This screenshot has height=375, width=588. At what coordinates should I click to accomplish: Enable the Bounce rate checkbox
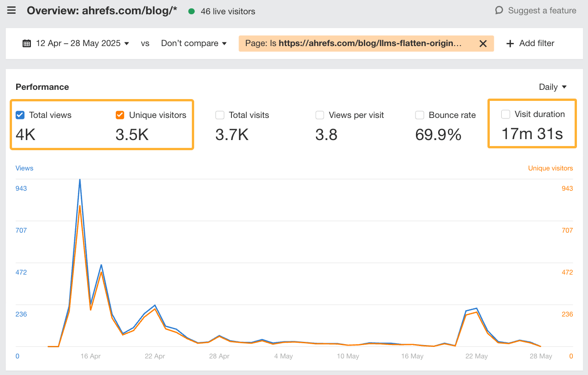[420, 115]
